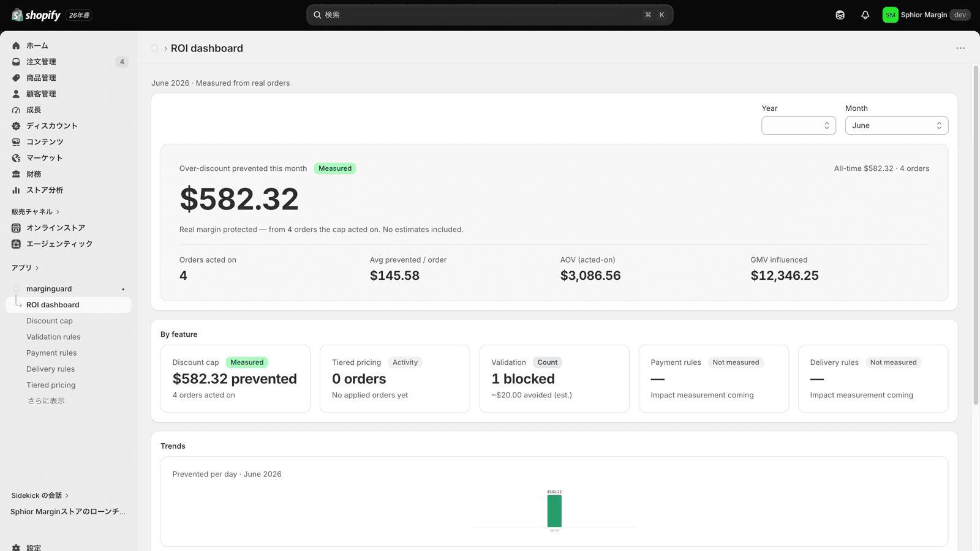
Task: Click the markets globe icon
Action: [16, 158]
